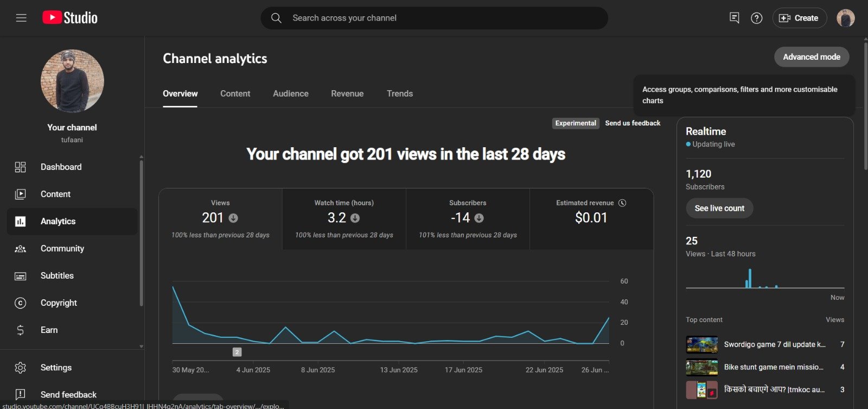The width and height of the screenshot is (868, 409).
Task: Click the search magnifier icon
Action: (x=276, y=18)
